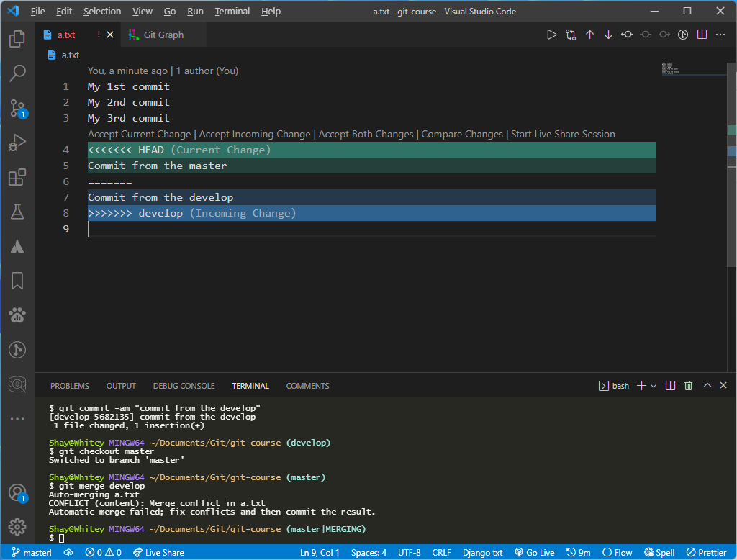Open the Bookmarks view icon
This screenshot has height=560, width=737.
point(17,281)
